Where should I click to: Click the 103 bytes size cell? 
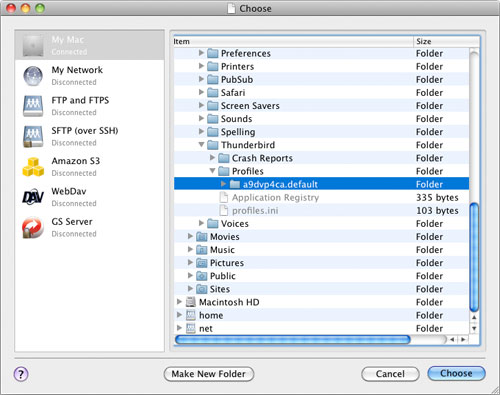[437, 211]
